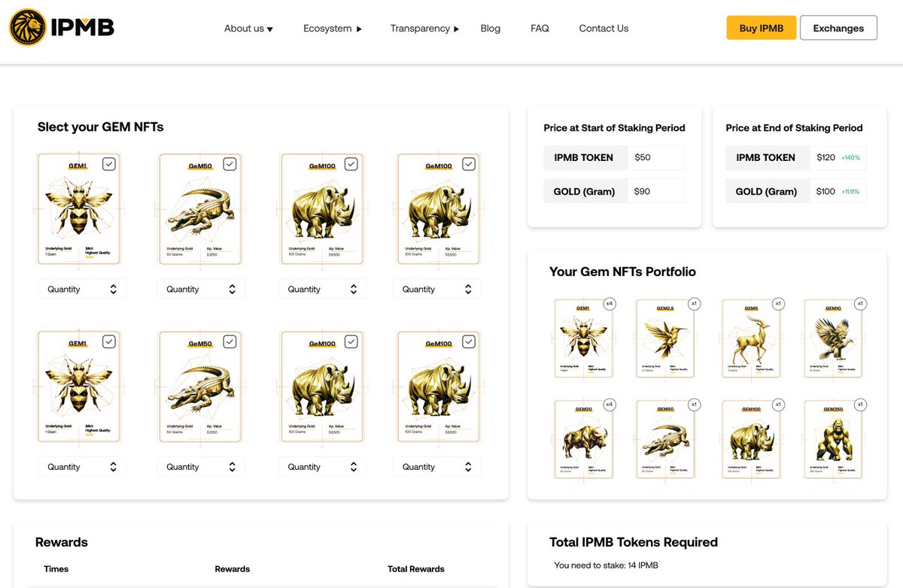This screenshot has height=588, width=903.
Task: Open Quantity dropdown under bottom-row GeM50
Action: [x=201, y=466]
